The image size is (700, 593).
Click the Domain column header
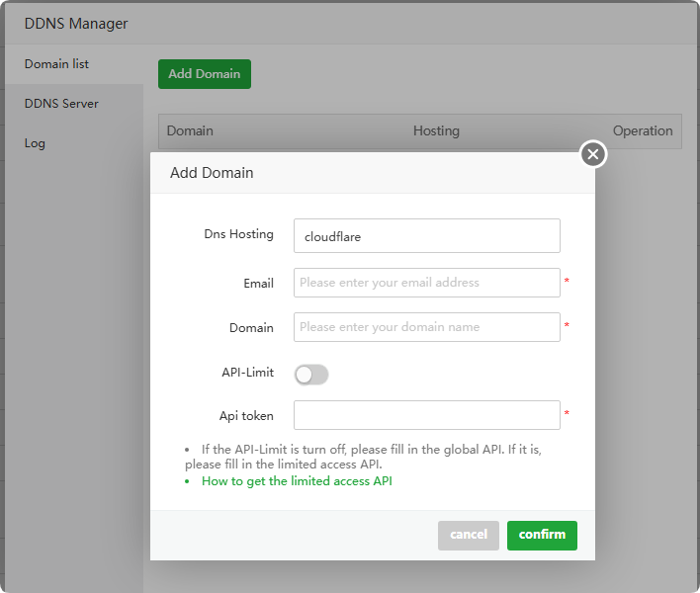coord(190,130)
